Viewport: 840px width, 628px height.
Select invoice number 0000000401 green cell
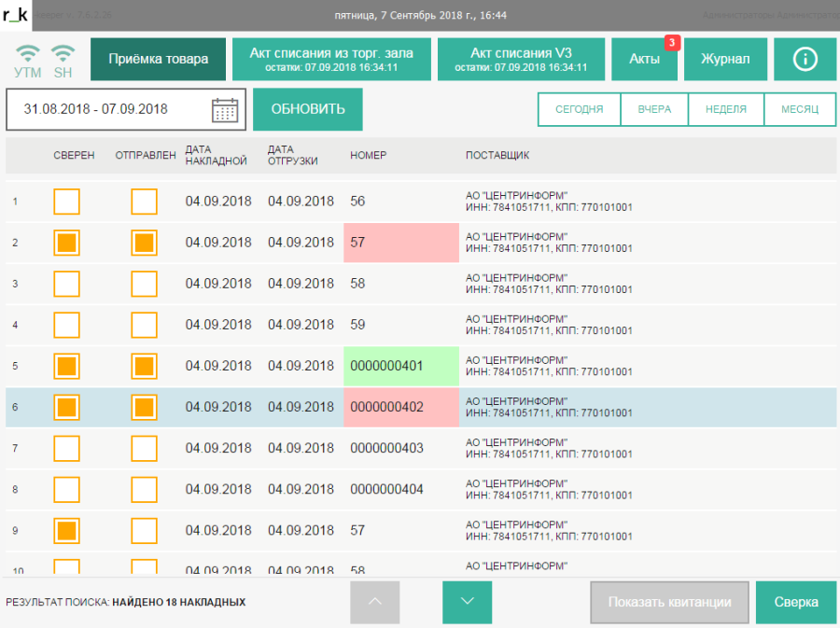400,366
